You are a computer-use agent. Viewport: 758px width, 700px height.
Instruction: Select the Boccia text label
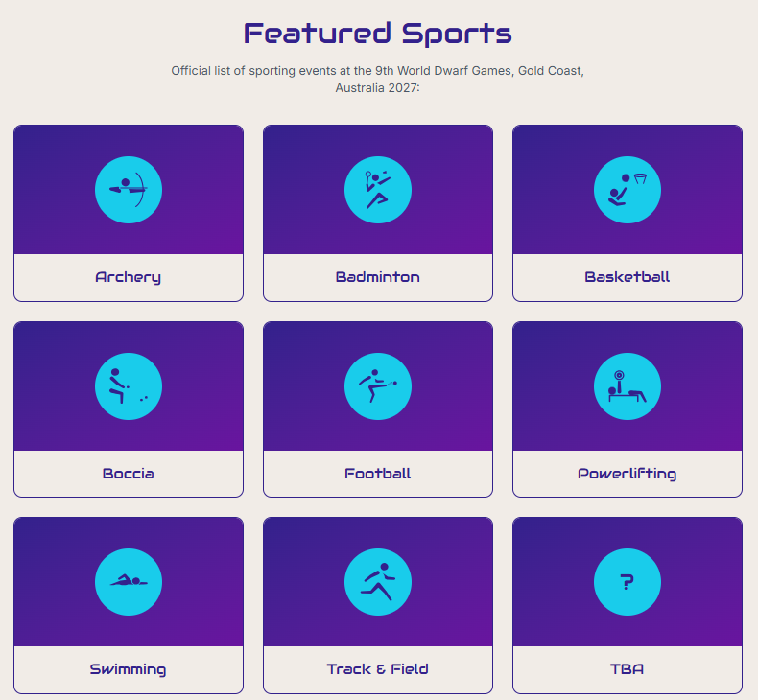[129, 474]
